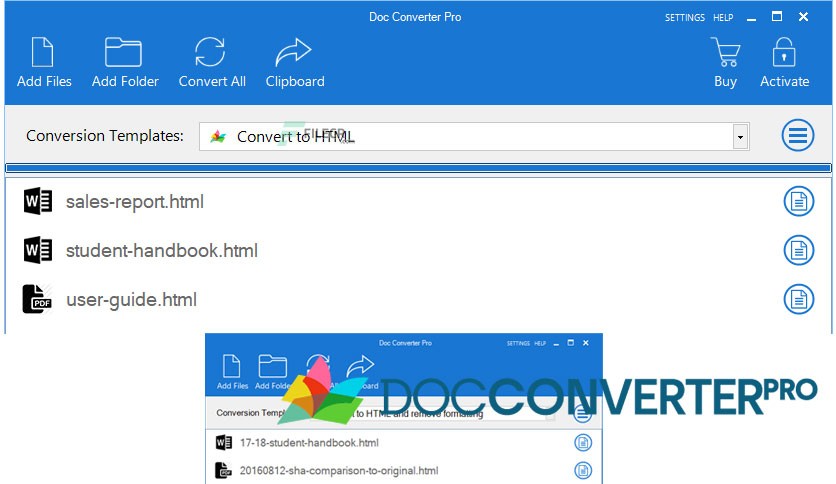Select the user-guide.html file name
Image resolution: width=836 pixels, height=484 pixels.
(x=131, y=300)
